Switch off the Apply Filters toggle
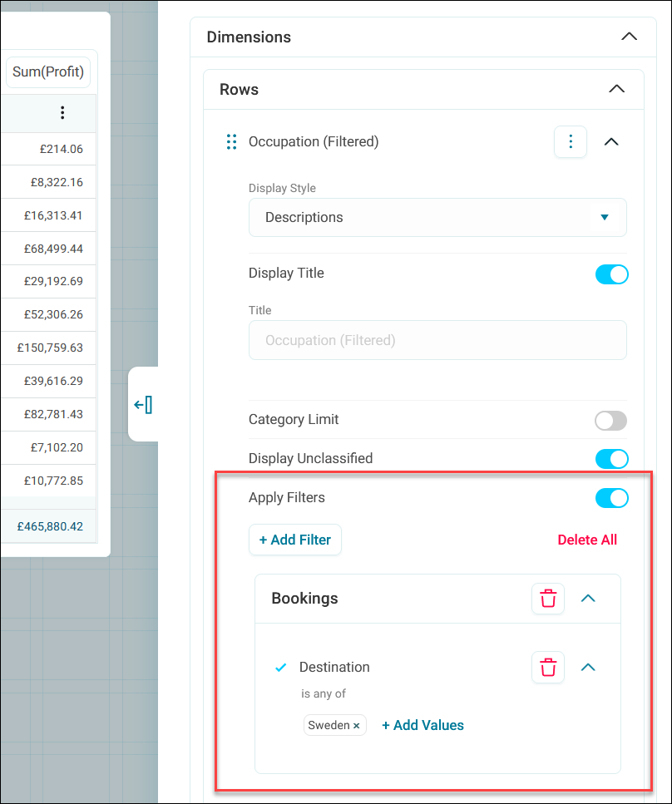Viewport: 672px width, 804px height. 611,498
